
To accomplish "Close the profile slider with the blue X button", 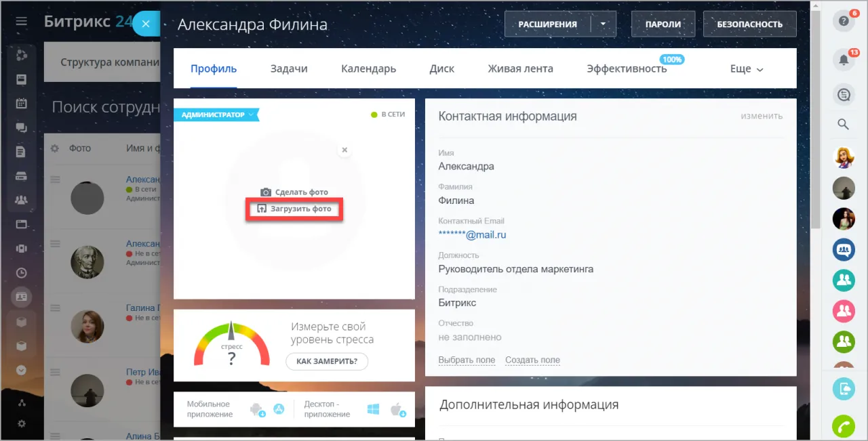I will pos(146,24).
